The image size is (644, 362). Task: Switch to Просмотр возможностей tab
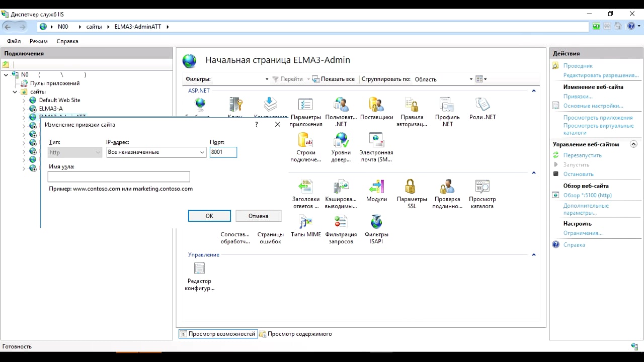(x=218, y=334)
